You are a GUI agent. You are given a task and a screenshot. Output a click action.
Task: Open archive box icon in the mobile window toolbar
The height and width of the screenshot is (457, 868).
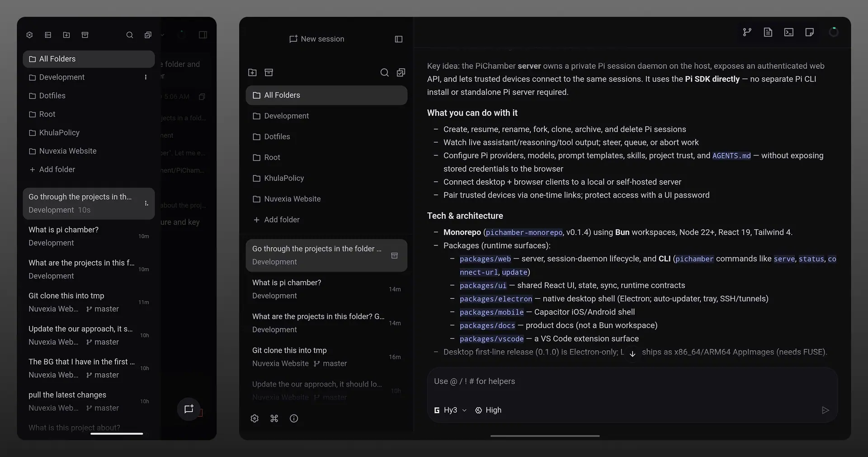point(85,35)
